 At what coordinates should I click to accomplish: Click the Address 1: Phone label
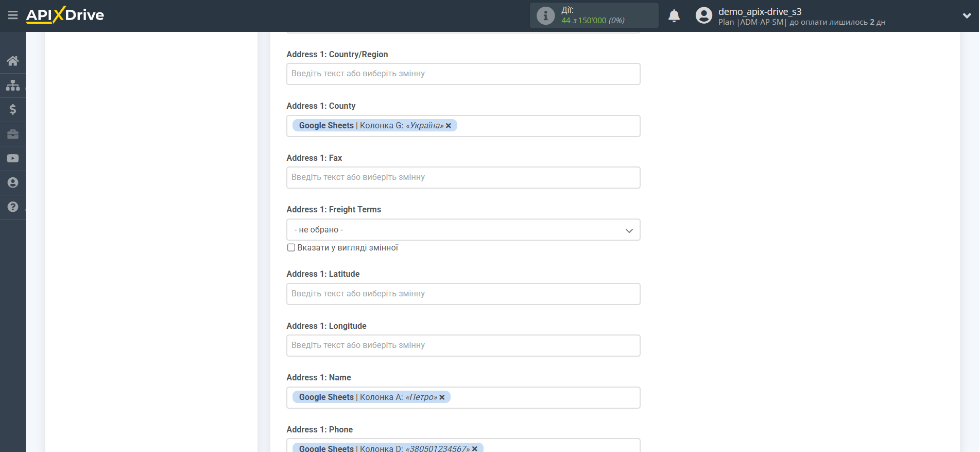point(320,429)
